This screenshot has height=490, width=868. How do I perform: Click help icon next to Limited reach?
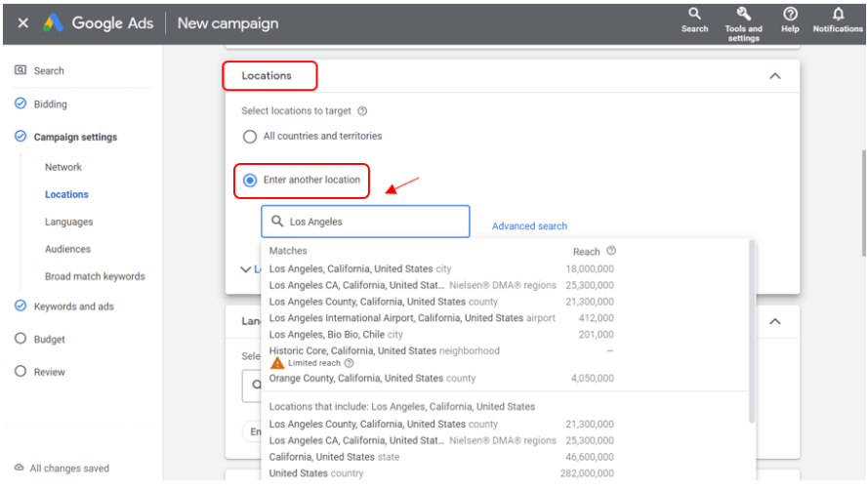point(349,363)
